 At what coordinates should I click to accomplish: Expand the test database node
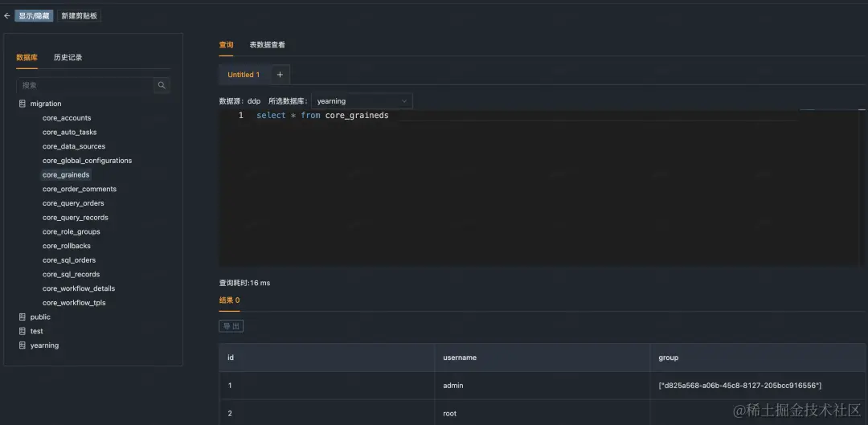(x=36, y=331)
